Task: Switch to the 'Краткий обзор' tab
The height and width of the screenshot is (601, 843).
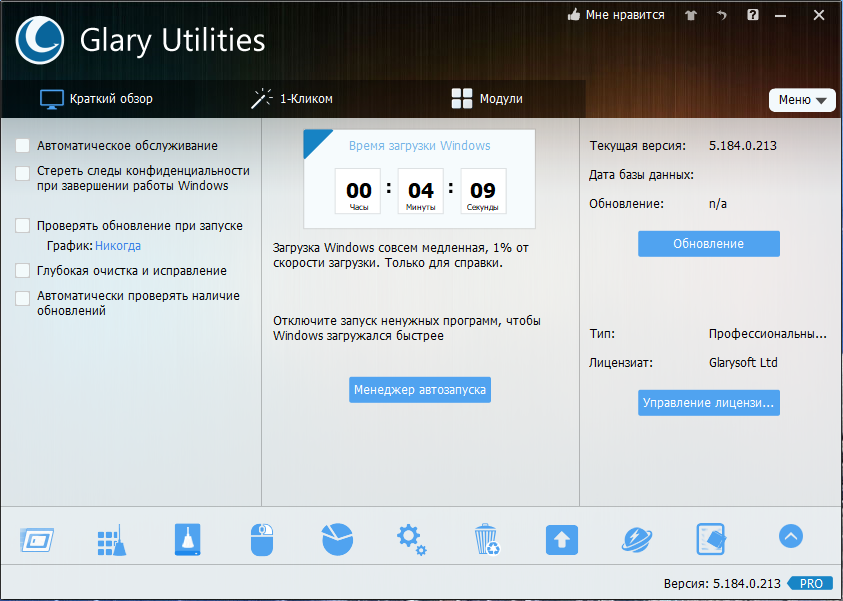Action: [96, 99]
